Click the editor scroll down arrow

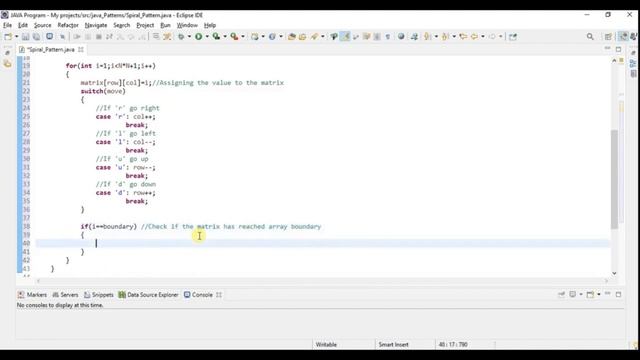tap(614, 273)
